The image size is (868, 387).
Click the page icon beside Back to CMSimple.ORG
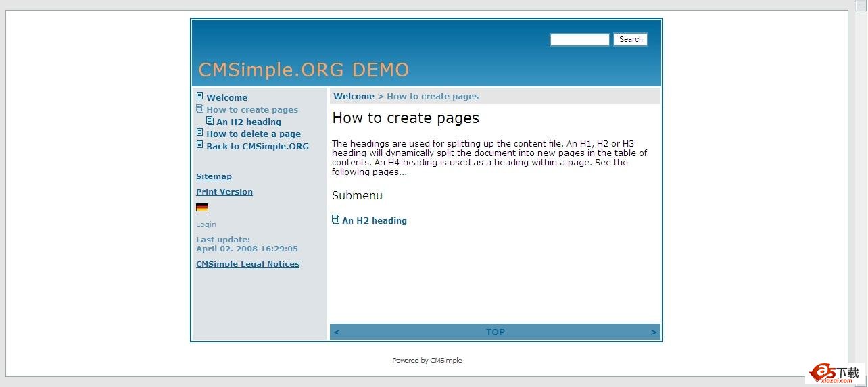click(x=199, y=145)
